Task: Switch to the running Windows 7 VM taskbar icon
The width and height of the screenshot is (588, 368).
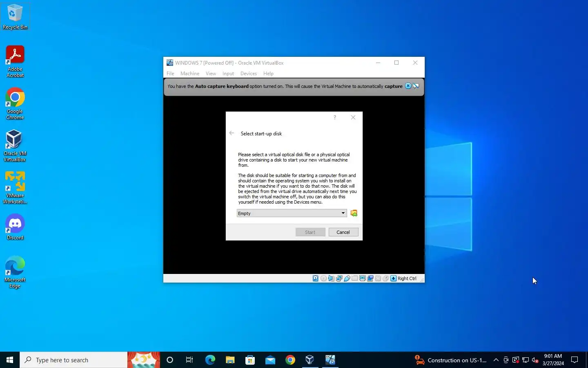Action: pos(330,360)
